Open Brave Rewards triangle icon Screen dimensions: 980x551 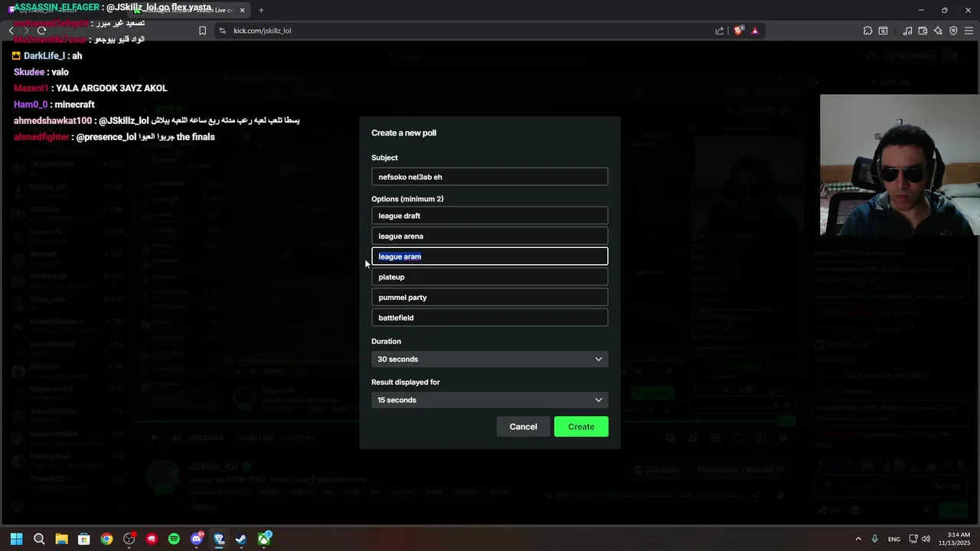tap(755, 31)
